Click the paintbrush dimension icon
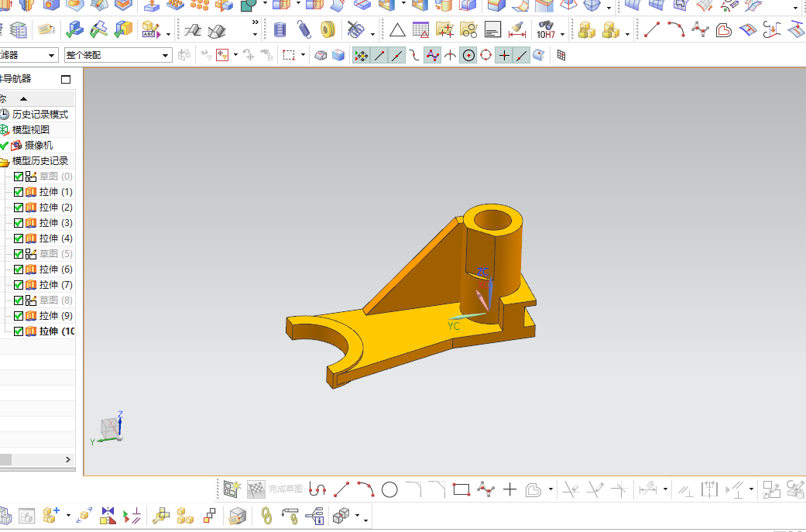Viewport: 806px width, 532px height. [x=516, y=29]
